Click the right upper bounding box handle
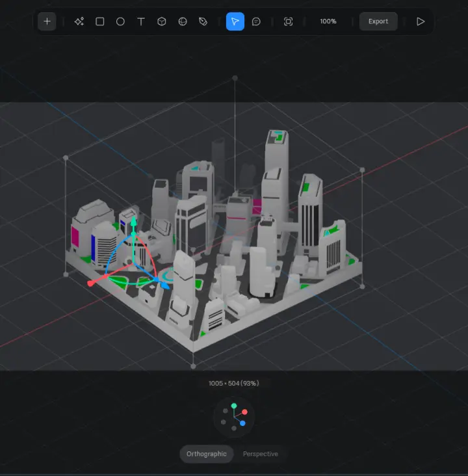Viewport: 468px width, 476px height. tap(362, 170)
